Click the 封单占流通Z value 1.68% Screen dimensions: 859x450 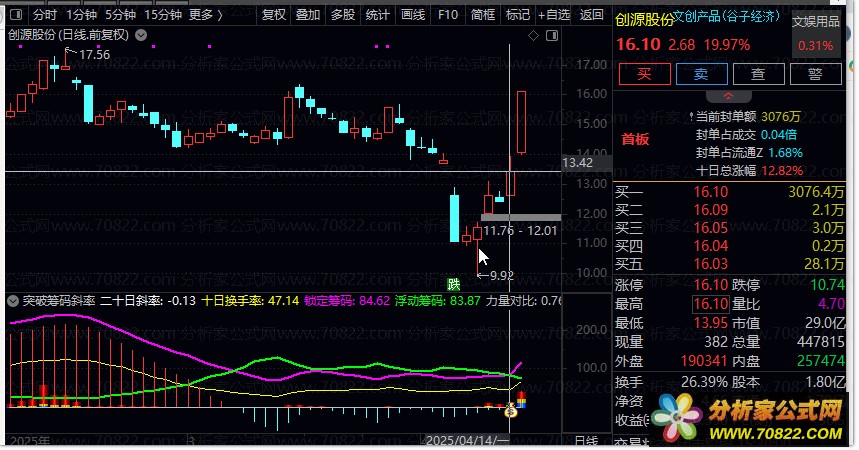pos(785,153)
